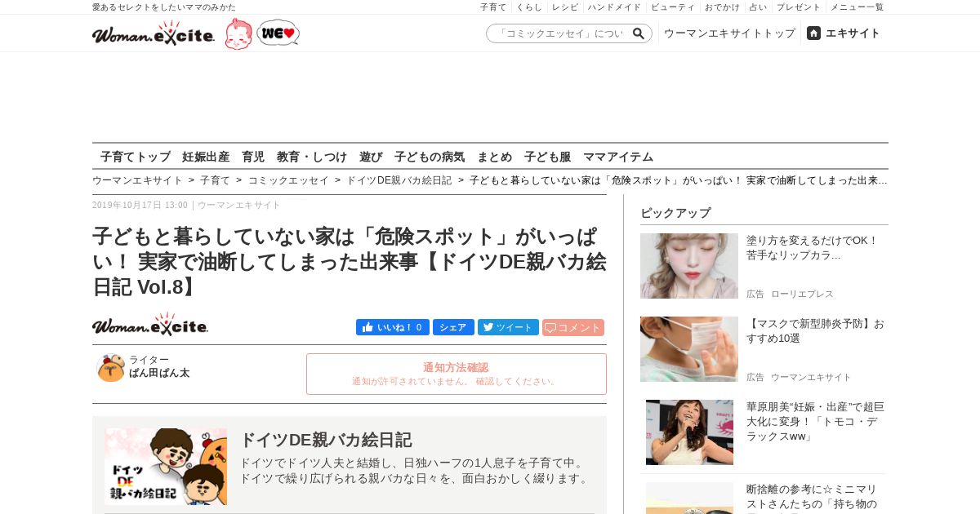This screenshot has height=514, width=980.
Task: Select the 子どもの病気 navigation tab
Action: tap(430, 157)
